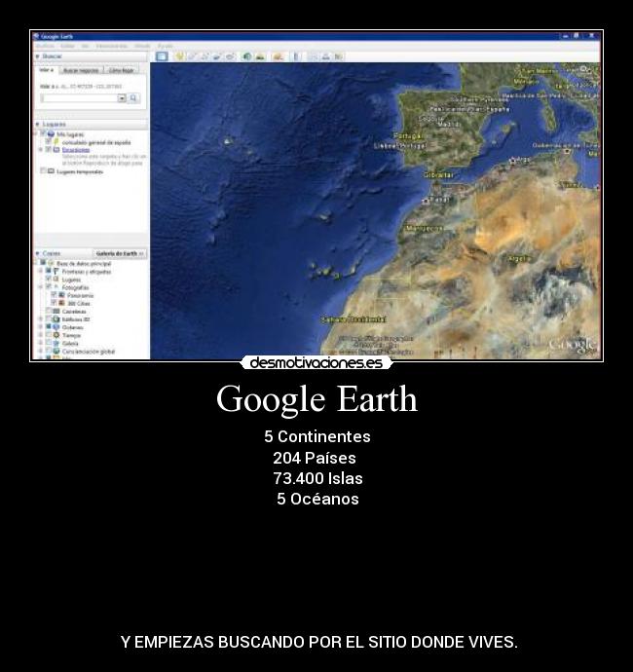Open the search field dropdown arrow
The image size is (633, 672).
pos(122,98)
